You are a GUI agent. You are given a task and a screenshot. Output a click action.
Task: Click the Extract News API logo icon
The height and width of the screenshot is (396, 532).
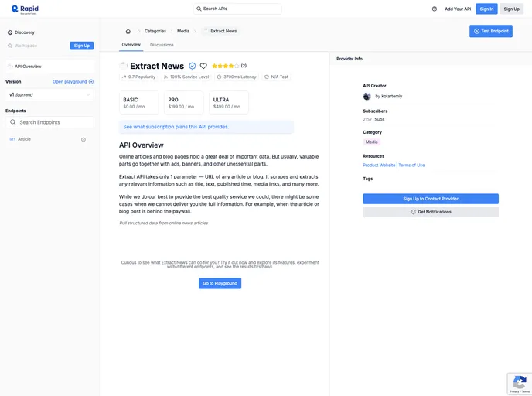123,66
